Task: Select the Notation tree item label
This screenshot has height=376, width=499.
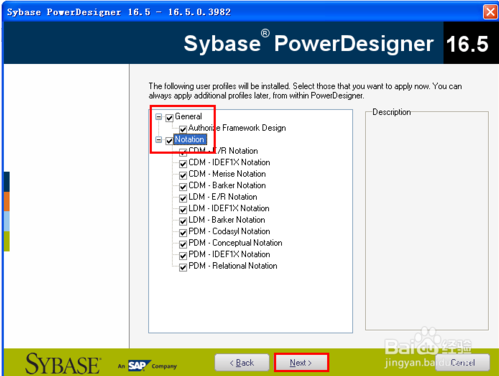Action: [190, 139]
